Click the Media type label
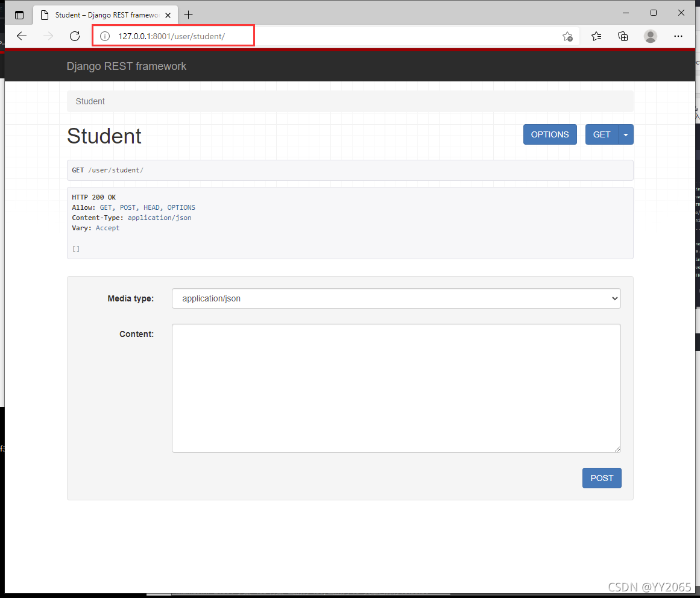Image resolution: width=700 pixels, height=598 pixels. click(x=130, y=298)
